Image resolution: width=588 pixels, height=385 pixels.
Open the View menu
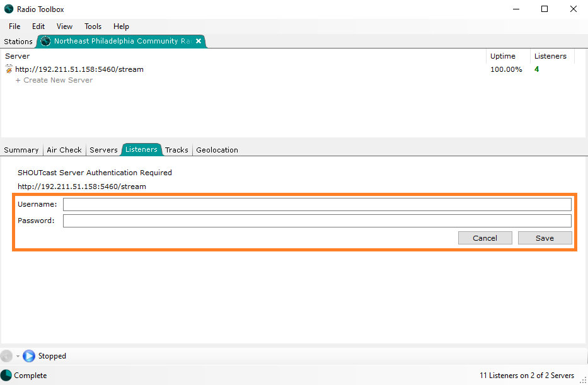(64, 26)
